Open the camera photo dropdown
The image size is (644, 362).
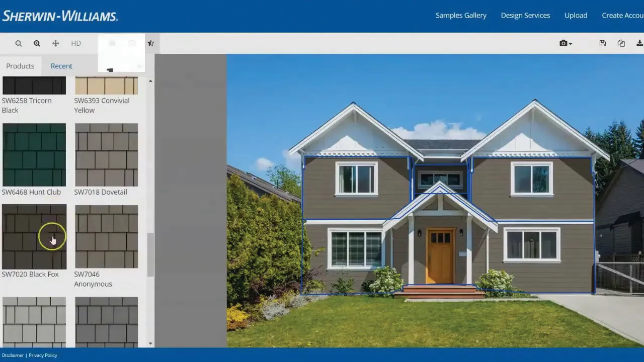coord(566,44)
